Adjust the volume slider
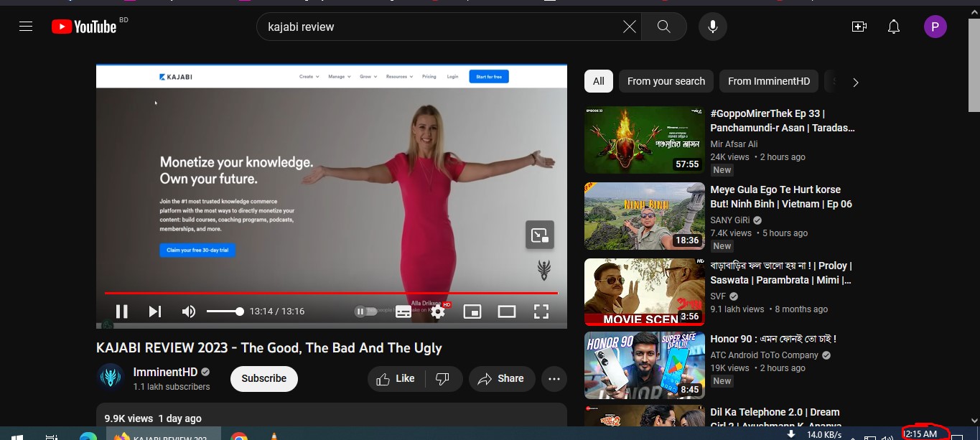The height and width of the screenshot is (440, 980). point(225,311)
